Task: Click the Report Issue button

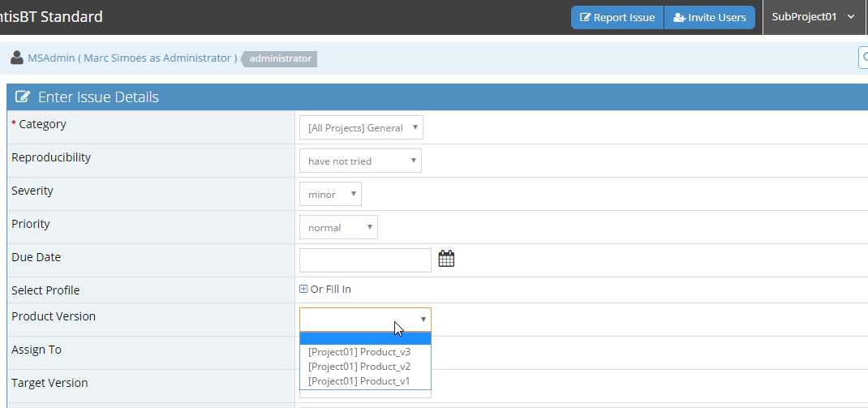Action: (617, 17)
